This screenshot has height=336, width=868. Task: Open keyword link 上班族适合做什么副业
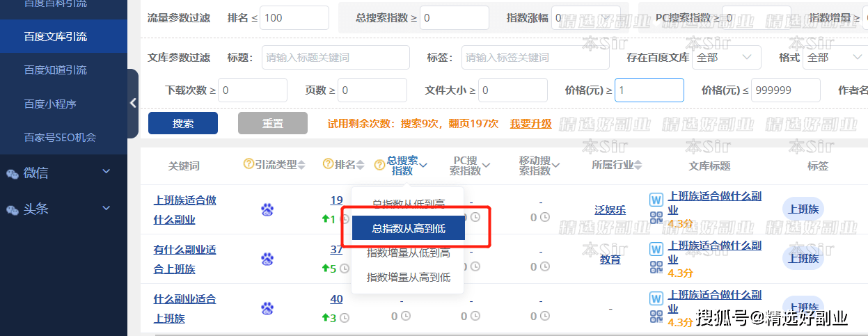pyautogui.click(x=185, y=209)
